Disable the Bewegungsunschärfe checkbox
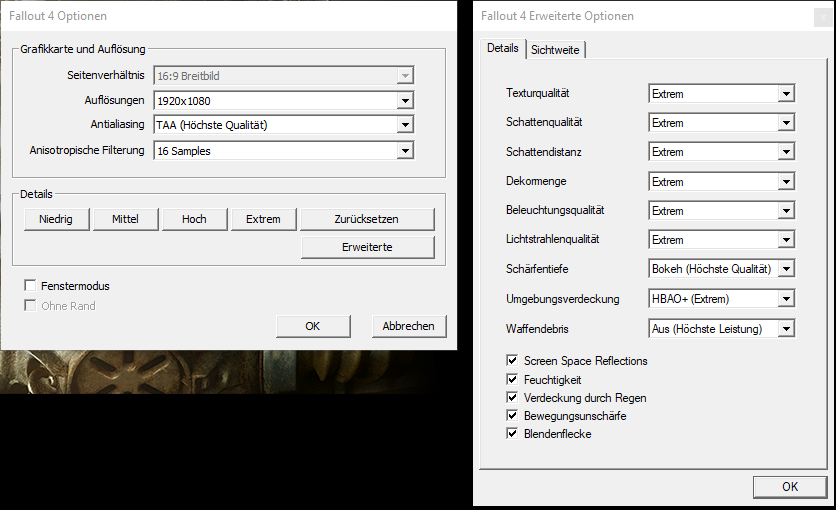 tap(512, 416)
